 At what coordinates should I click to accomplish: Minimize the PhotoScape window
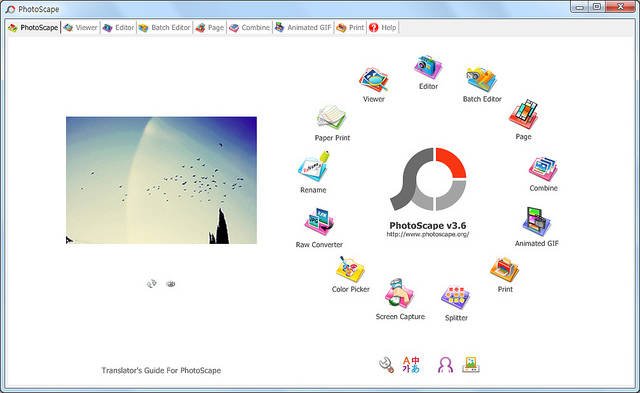coord(579,7)
